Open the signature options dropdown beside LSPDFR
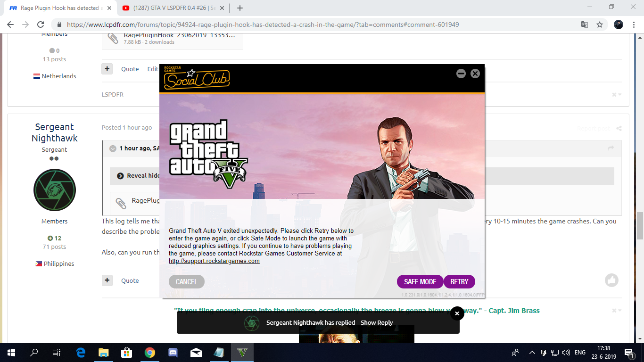644x362 pixels. tap(617, 95)
